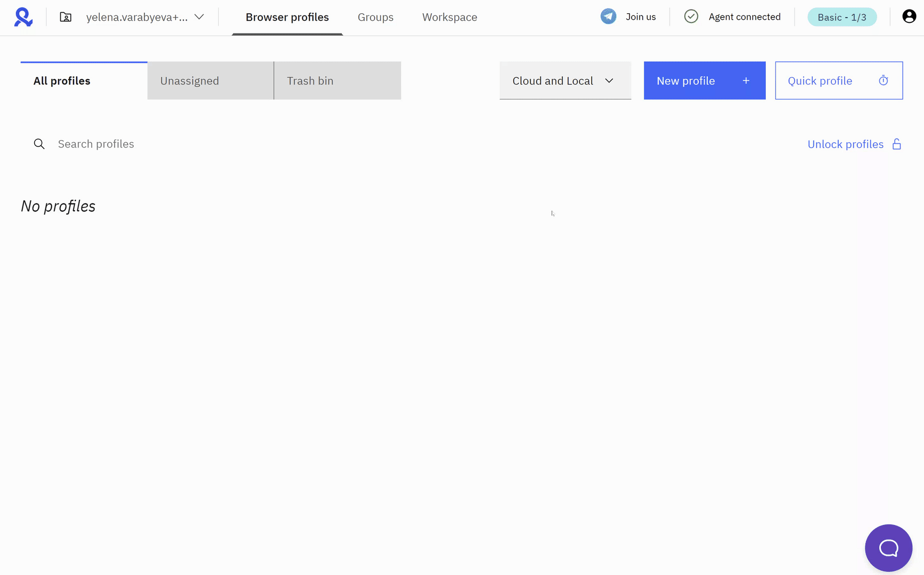Open the Basic - 1/3 plan badge
This screenshot has width=924, height=575.
coord(842,17)
